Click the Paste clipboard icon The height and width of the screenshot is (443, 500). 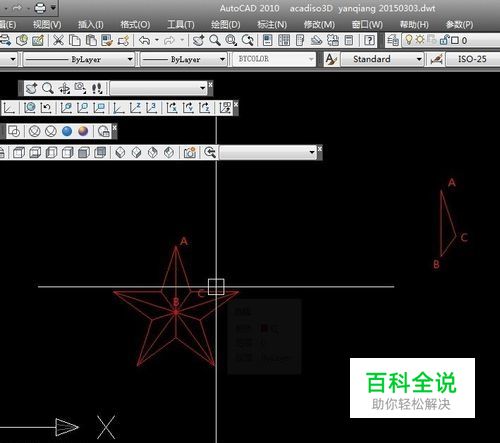[91, 41]
